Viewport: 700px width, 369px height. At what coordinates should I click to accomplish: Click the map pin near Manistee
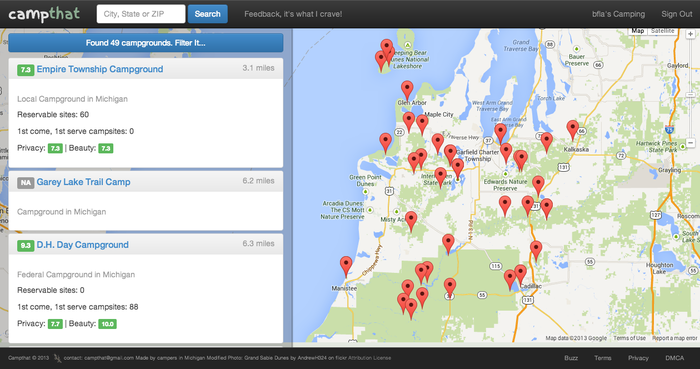tap(346, 266)
